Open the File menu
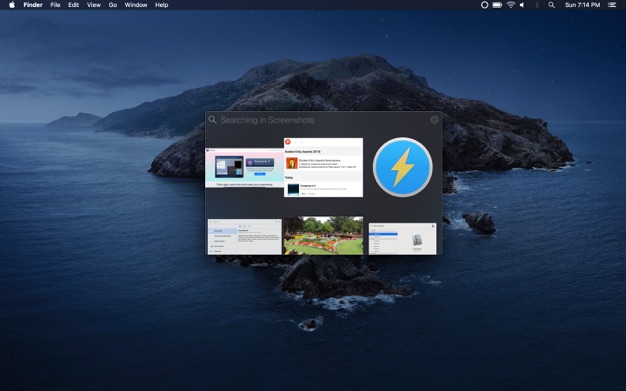This screenshot has width=626, height=391. click(55, 5)
